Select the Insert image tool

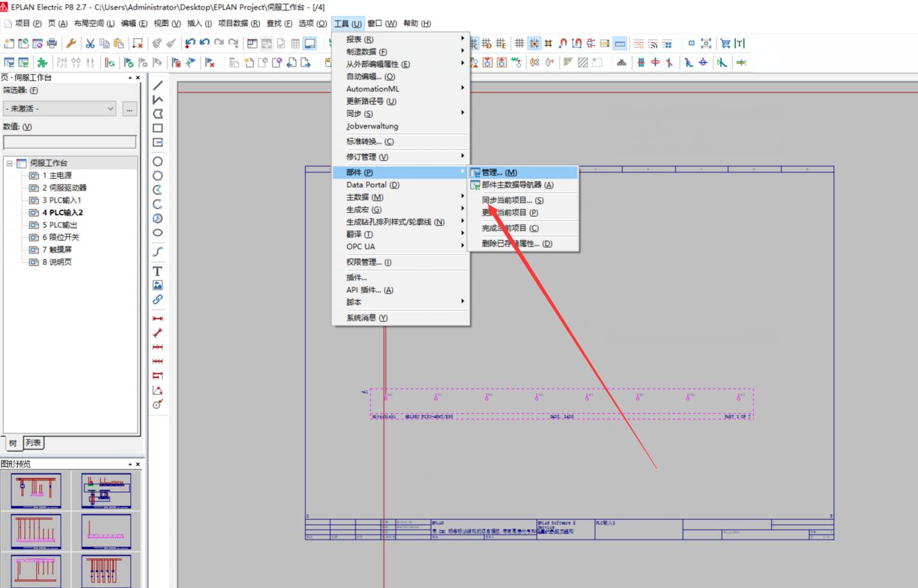[158, 285]
